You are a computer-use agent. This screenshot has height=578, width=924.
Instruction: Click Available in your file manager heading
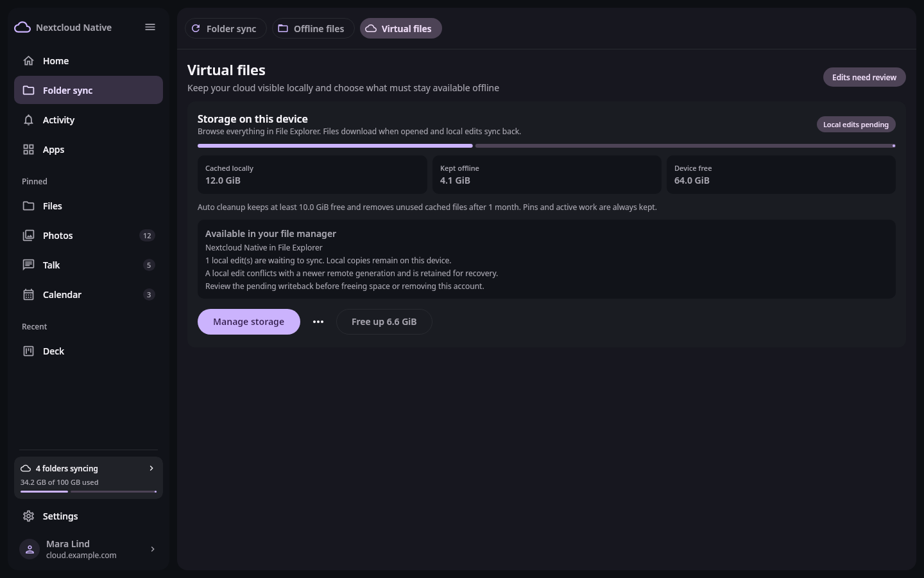(271, 234)
